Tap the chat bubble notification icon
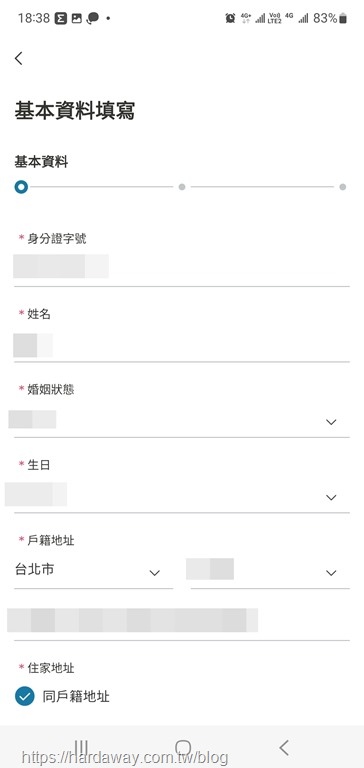This screenshot has height=768, width=364. (x=93, y=19)
